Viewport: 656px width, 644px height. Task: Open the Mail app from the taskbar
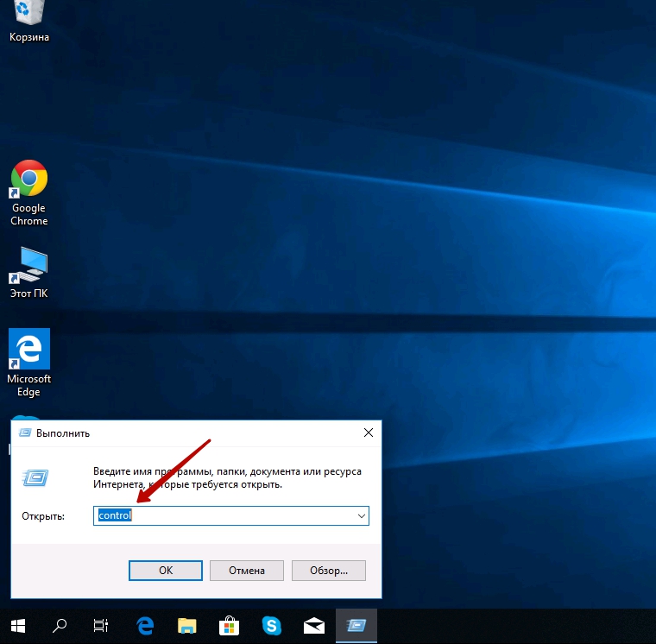[314, 626]
